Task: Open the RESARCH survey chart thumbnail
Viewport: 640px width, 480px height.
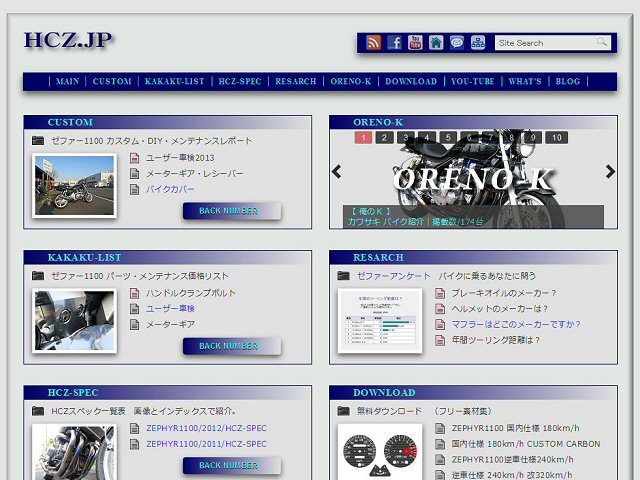Action: point(380,321)
